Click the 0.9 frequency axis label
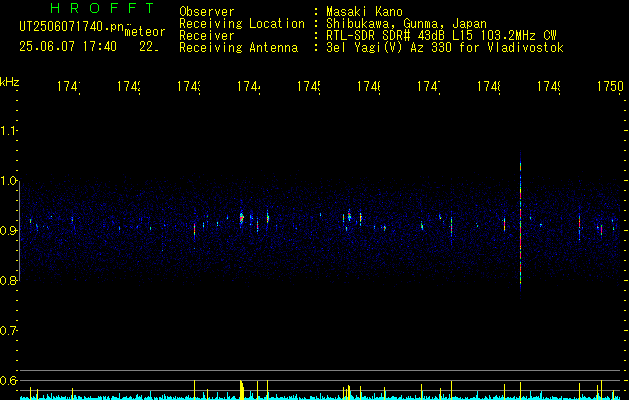Screen dimensions: 629x400 9,231
